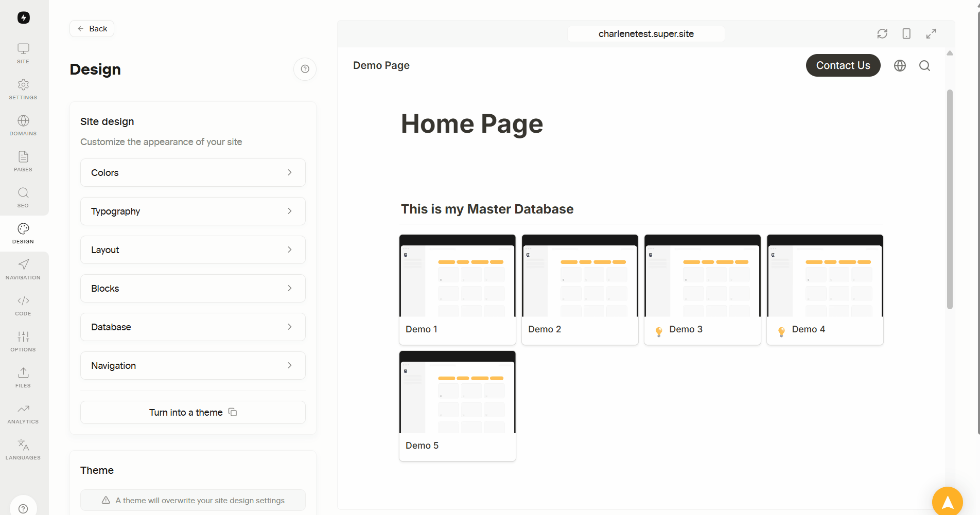
Task: Click the Demo Page link in preview
Action: coord(381,65)
